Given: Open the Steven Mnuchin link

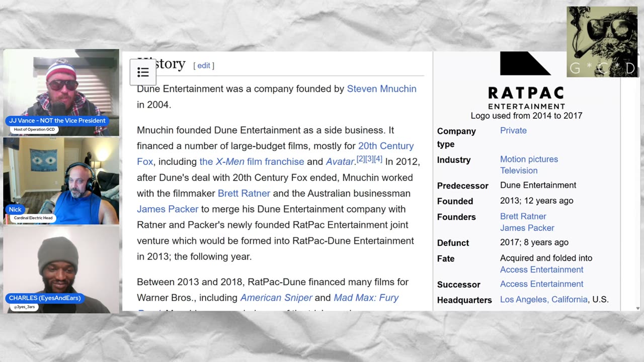Looking at the screenshot, I should click(381, 89).
